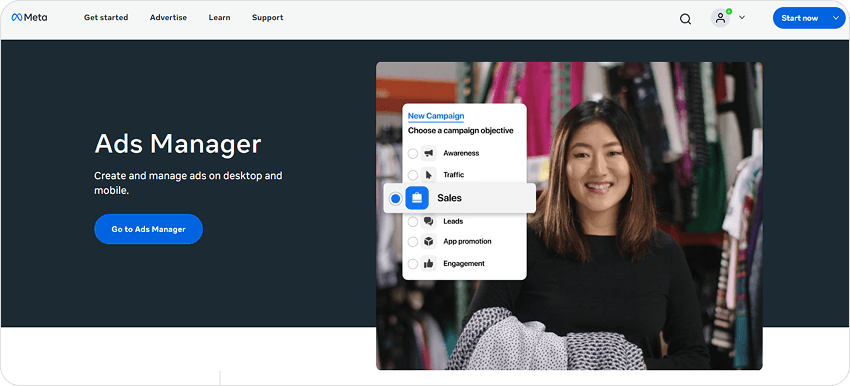Click the Engagement objective label
The width and height of the screenshot is (850, 386).
[463, 263]
